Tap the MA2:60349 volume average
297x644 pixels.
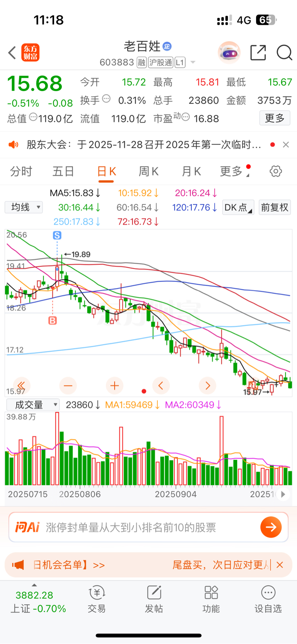point(193,405)
